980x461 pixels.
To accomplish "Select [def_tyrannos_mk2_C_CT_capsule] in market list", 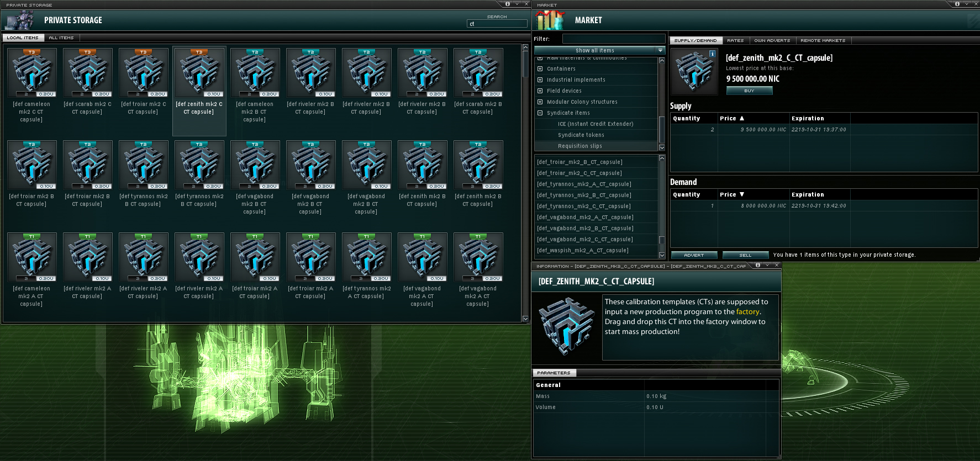I will [596, 206].
